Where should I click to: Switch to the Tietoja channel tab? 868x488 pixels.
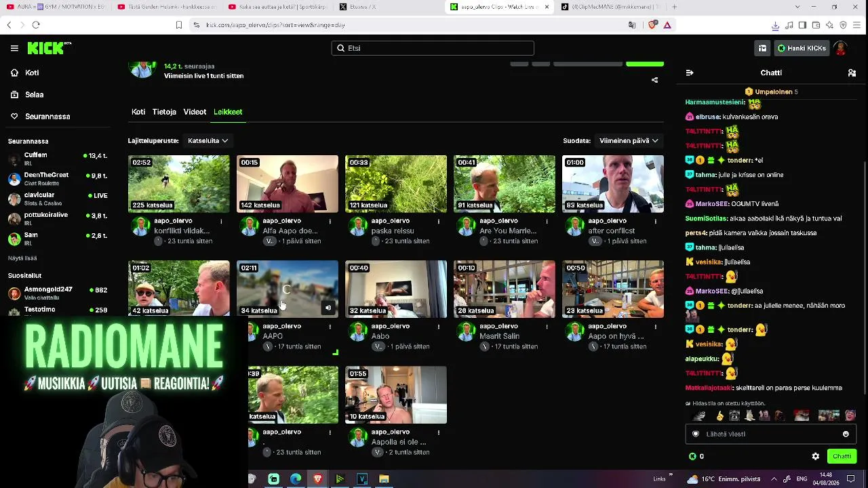coord(164,112)
